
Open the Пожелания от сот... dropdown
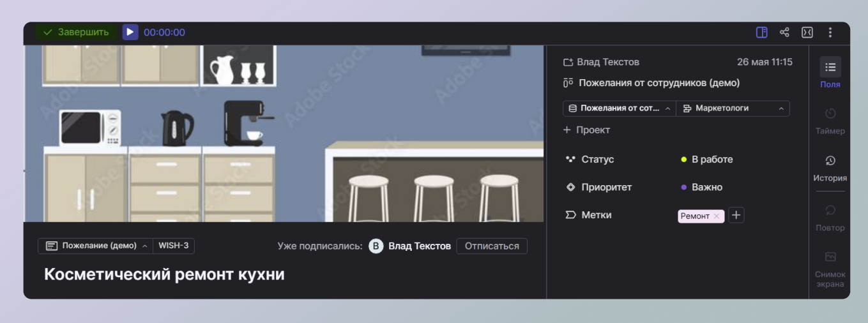pos(619,109)
